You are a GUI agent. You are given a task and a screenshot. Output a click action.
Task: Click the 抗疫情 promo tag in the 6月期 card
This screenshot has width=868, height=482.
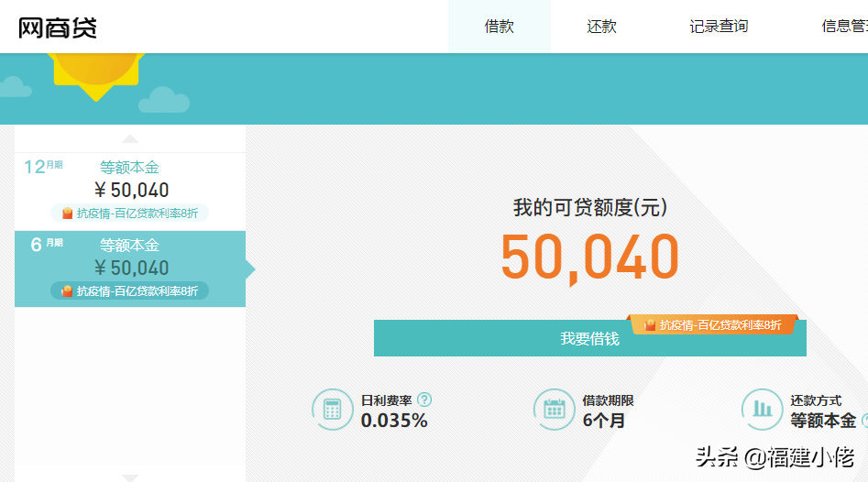130,291
